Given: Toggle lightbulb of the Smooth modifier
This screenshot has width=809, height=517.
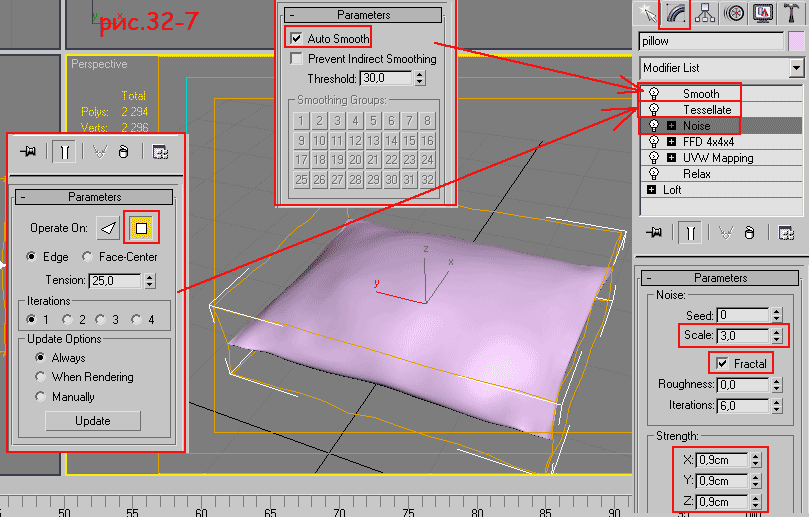Looking at the screenshot, I should click(x=654, y=93).
